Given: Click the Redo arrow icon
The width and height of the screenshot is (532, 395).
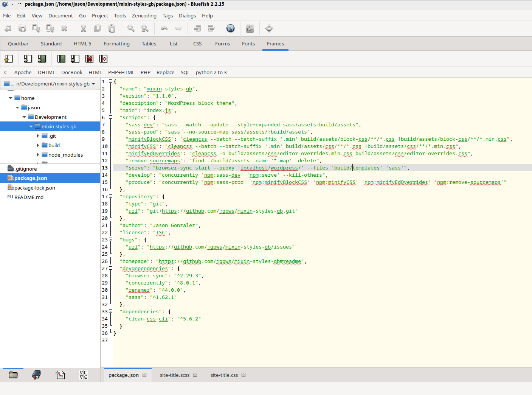Looking at the screenshot, I should [x=178, y=28].
